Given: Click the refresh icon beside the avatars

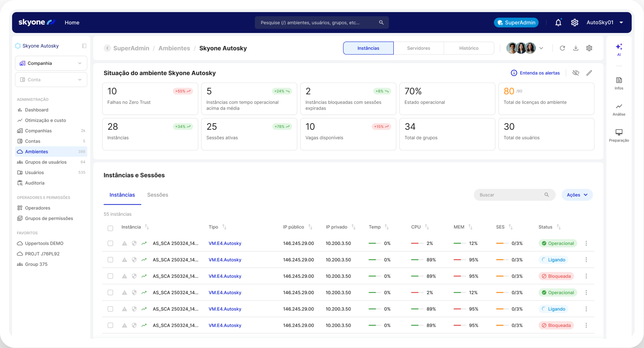Looking at the screenshot, I should pyautogui.click(x=562, y=48).
